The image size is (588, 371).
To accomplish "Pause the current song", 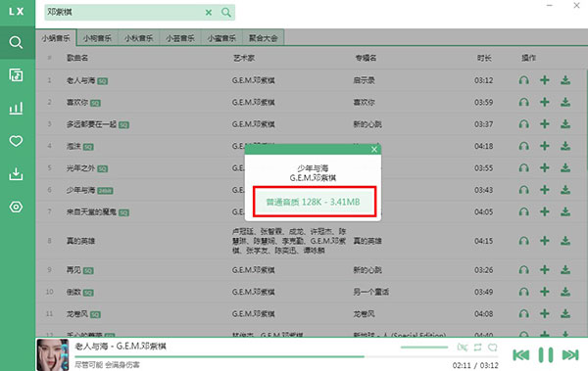I will pyautogui.click(x=546, y=354).
